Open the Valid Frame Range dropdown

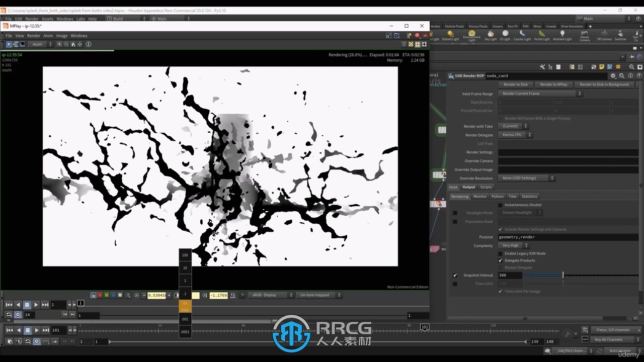[x=540, y=94]
